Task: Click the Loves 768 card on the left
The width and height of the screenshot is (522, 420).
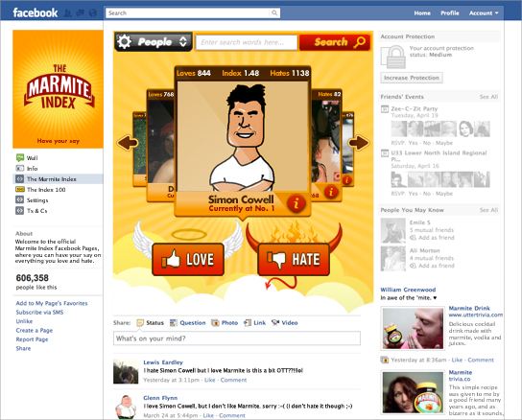Action: 160,145
